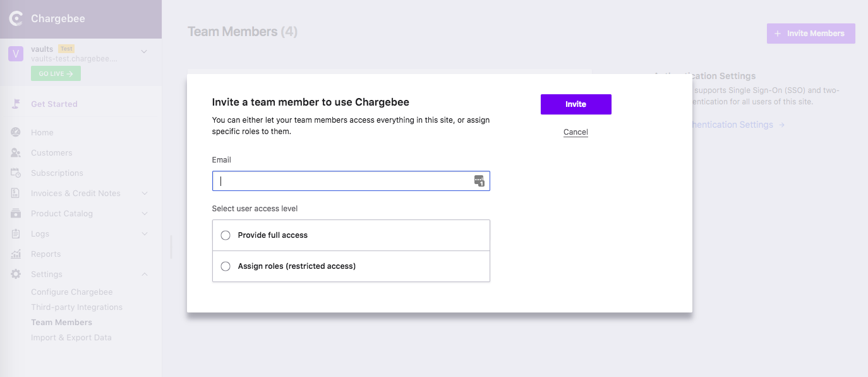The height and width of the screenshot is (377, 868).
Task: Click the green GO LIVE button
Action: tap(56, 73)
